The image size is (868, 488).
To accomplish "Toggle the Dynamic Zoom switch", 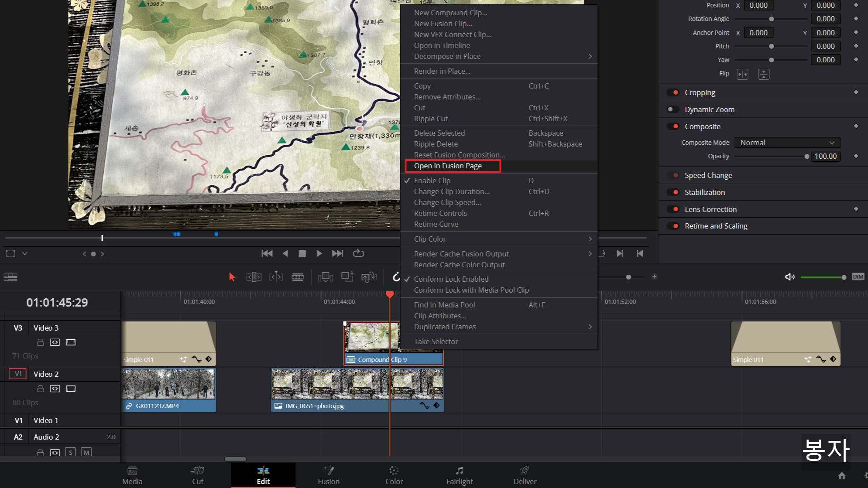I will [x=673, y=109].
